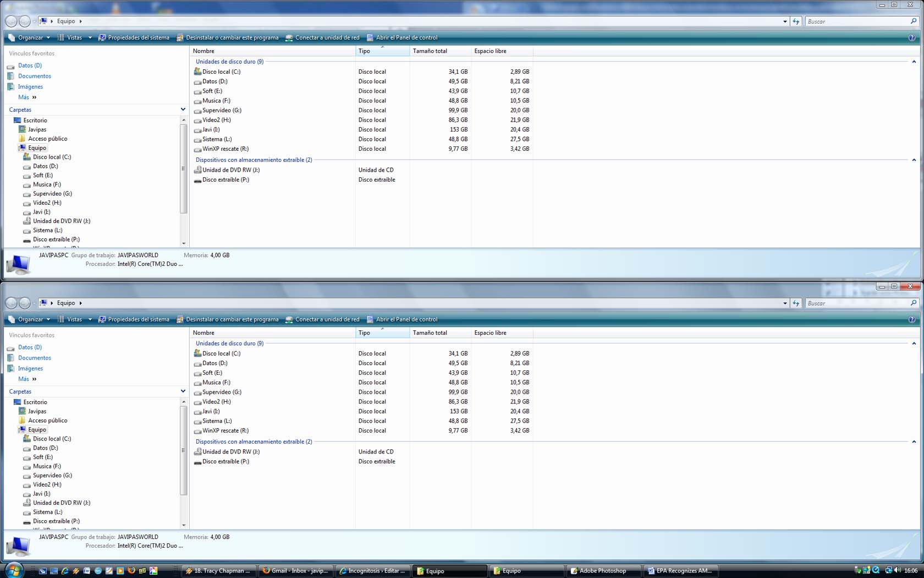Open the Documentos favorite link in the top window
The height and width of the screenshot is (578, 924).
34,76
